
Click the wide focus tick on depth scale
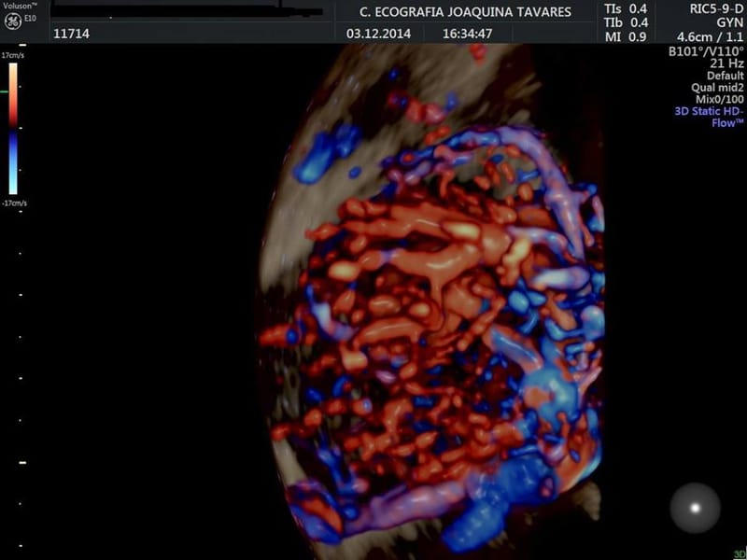23,462
